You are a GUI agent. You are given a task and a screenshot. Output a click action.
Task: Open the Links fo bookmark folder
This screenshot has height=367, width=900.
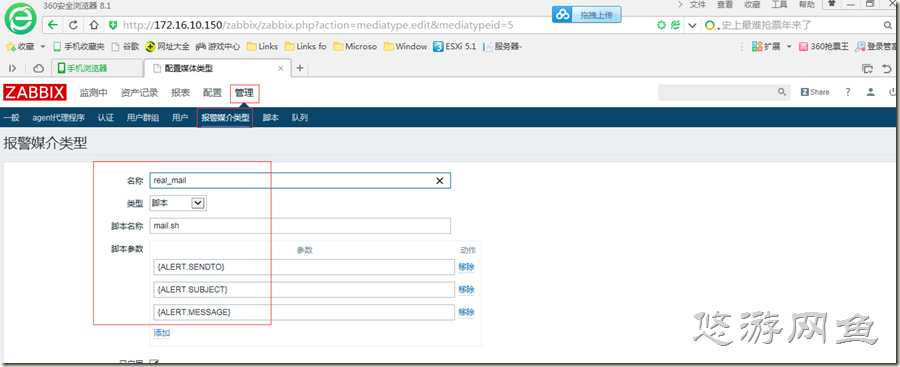(305, 47)
